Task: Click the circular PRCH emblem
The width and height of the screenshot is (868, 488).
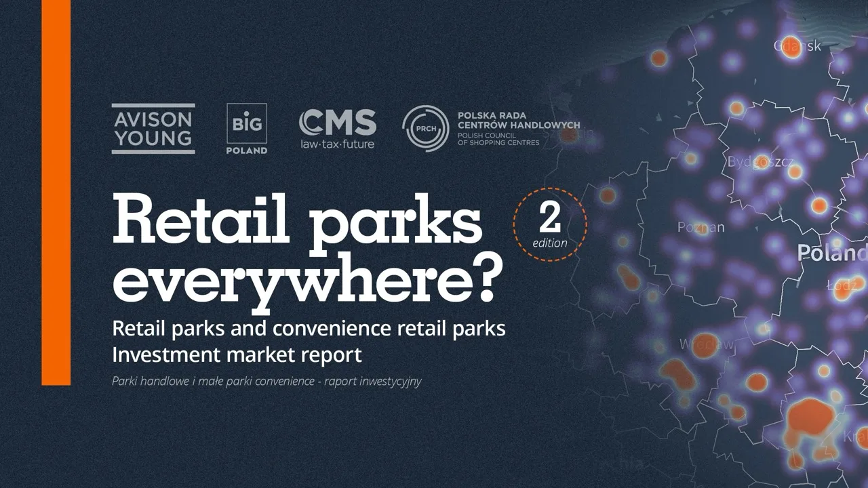Action: (425, 129)
